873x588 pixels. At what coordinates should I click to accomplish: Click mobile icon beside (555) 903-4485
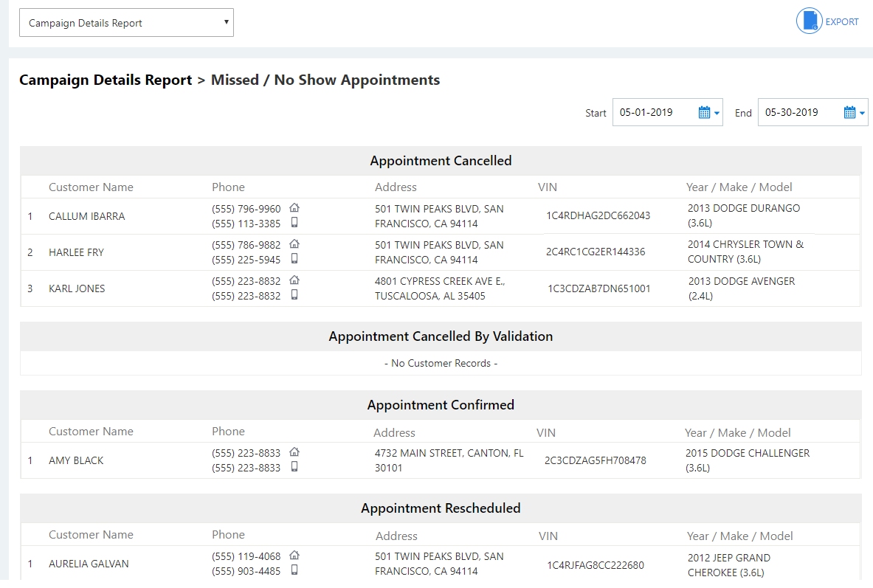click(294, 570)
